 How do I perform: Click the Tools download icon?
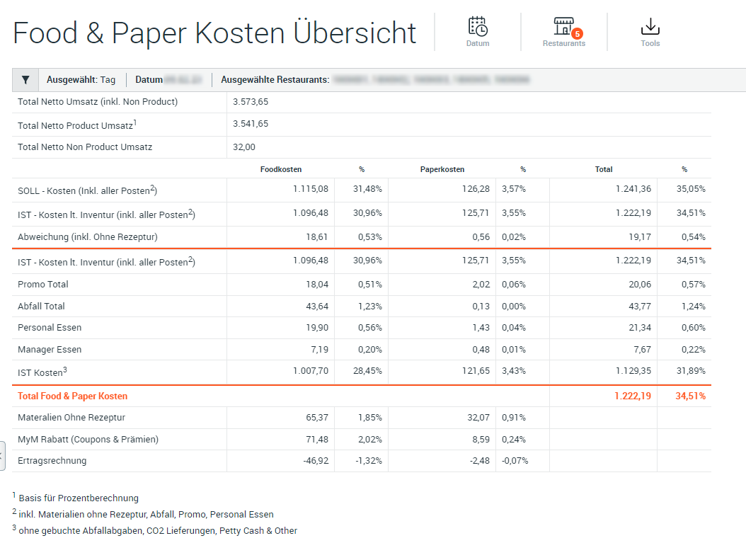pyautogui.click(x=650, y=27)
